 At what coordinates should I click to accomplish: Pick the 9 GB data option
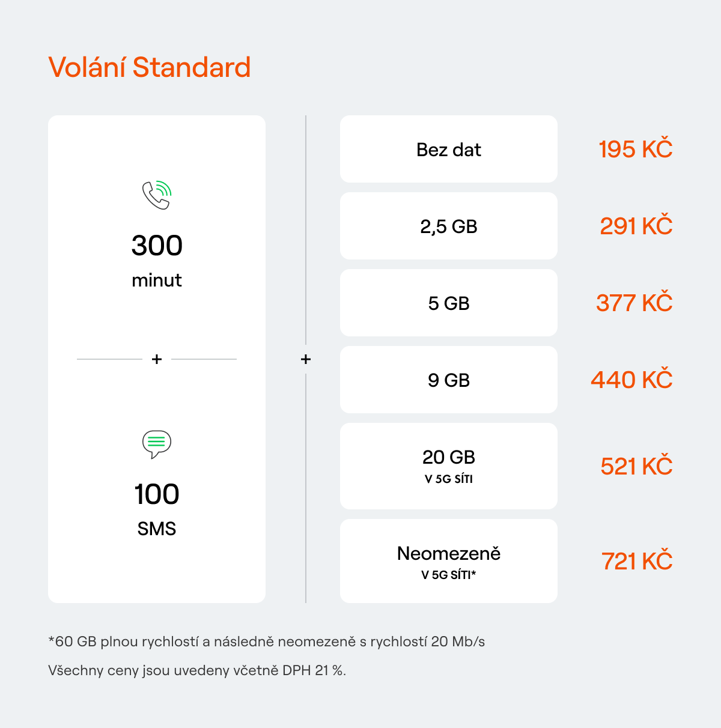(x=449, y=380)
